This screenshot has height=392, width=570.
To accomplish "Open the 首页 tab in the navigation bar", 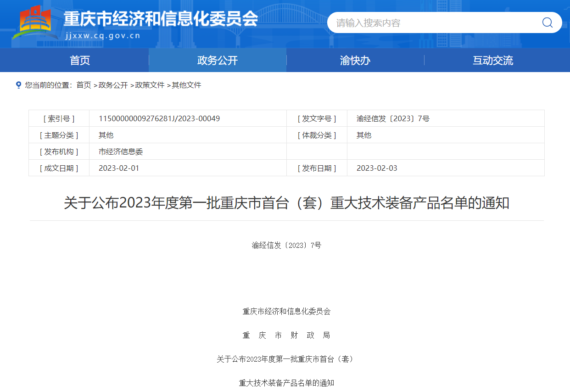I will point(80,60).
